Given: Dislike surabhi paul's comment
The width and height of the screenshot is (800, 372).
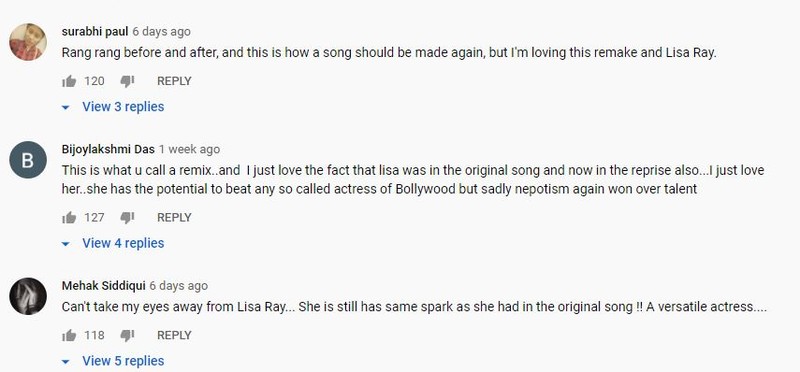Looking at the screenshot, I should [x=127, y=81].
